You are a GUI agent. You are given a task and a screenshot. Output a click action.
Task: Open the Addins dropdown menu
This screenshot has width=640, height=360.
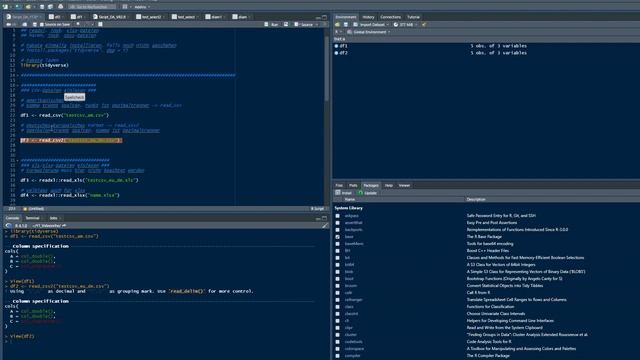click(142, 7)
